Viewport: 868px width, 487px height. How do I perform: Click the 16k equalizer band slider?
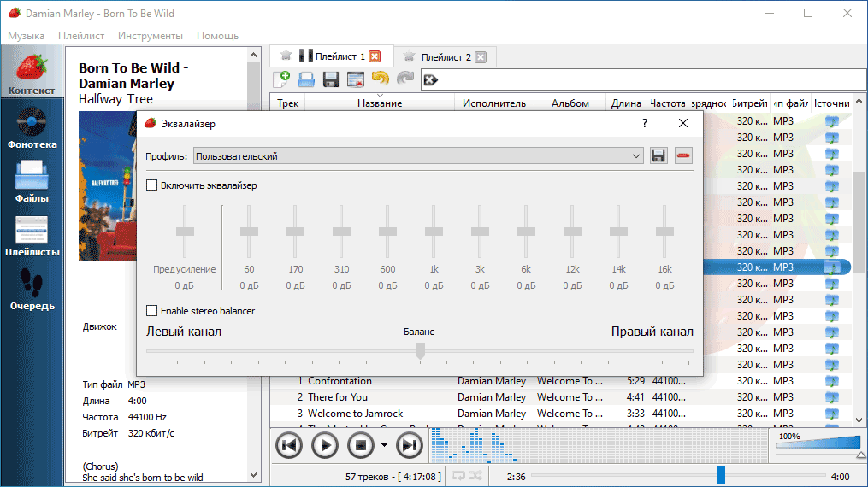point(664,232)
